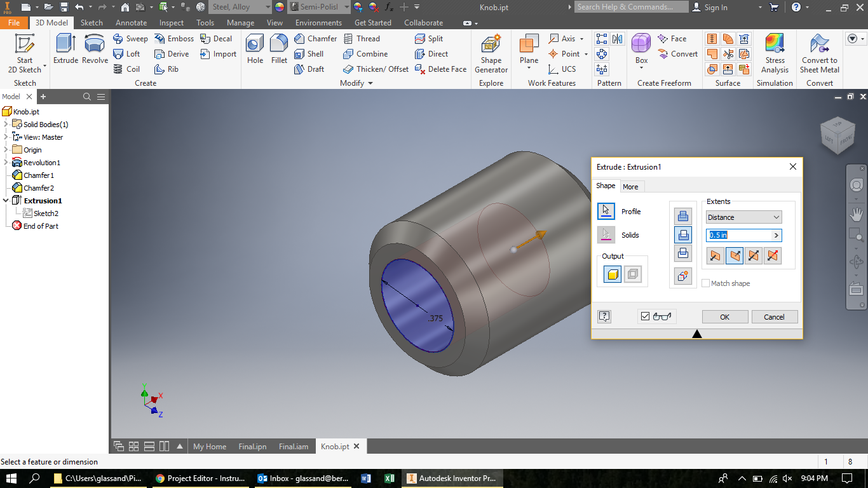Select the Revolve tool
Image resolution: width=868 pixels, height=488 pixels.
tap(95, 50)
